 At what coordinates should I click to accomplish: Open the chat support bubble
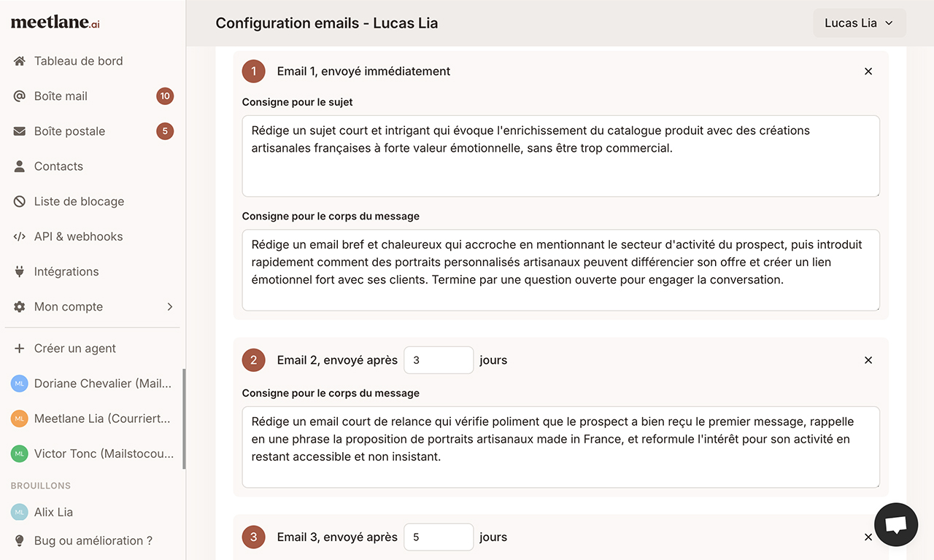(896, 524)
